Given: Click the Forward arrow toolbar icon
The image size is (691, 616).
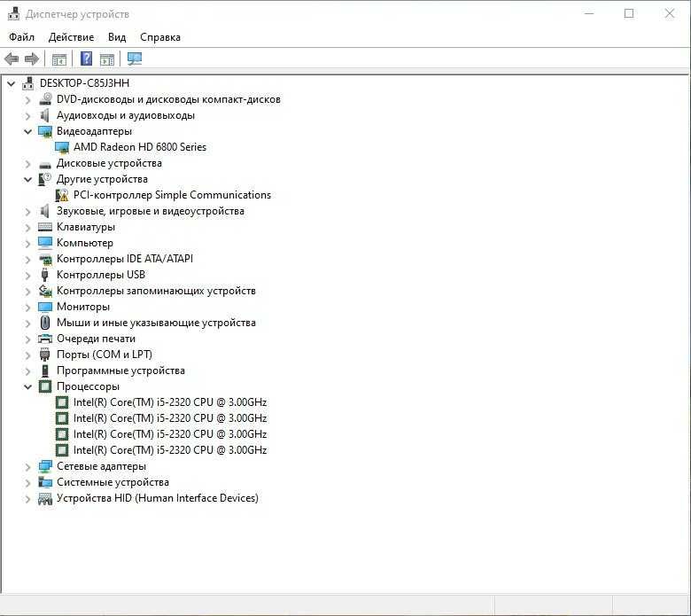Looking at the screenshot, I should click(32, 58).
